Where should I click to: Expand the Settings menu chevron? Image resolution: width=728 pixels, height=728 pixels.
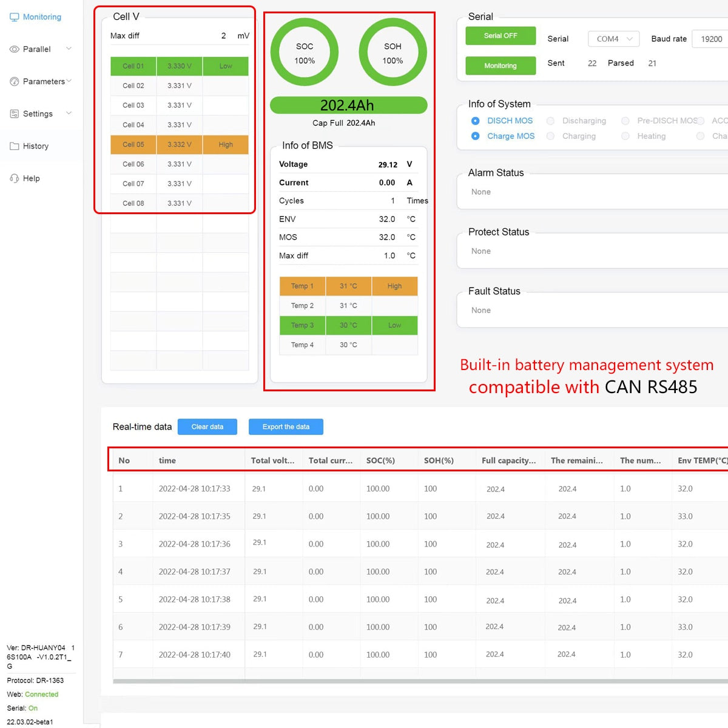coord(69,113)
